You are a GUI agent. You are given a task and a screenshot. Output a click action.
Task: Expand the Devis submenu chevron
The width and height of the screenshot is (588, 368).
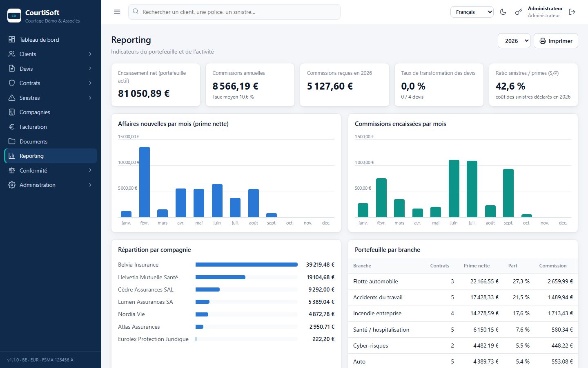[90, 69]
